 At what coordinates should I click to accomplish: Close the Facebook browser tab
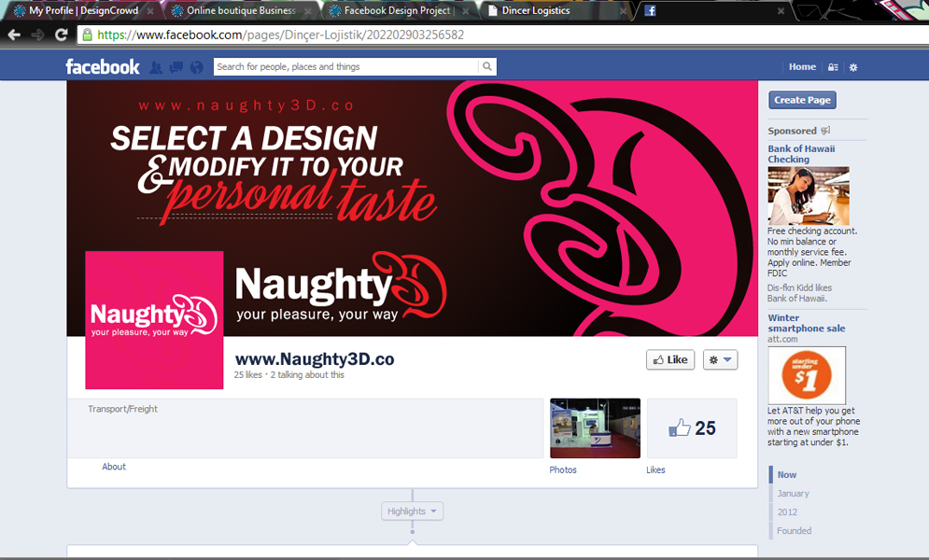(781, 10)
